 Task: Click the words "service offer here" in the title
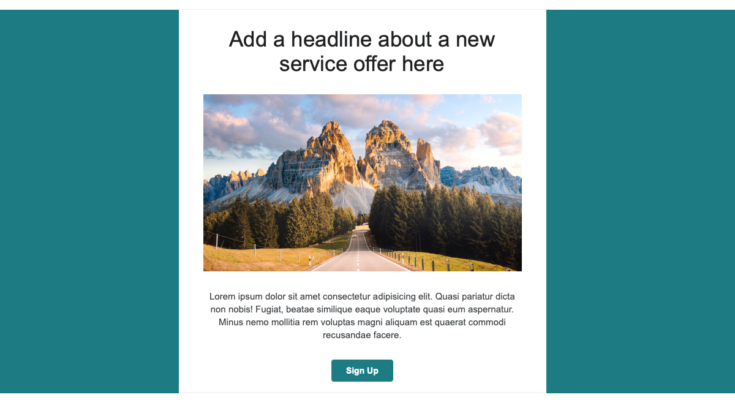pos(361,64)
